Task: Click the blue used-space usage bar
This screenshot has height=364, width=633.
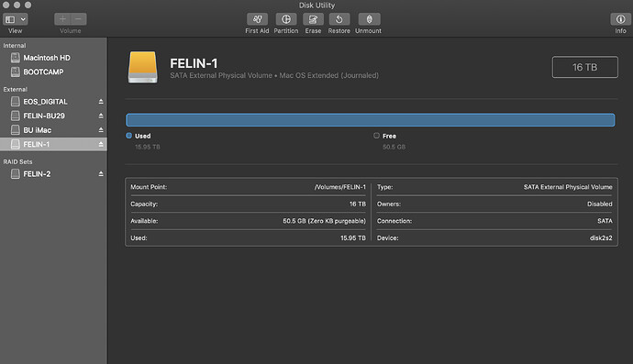Action: (371, 120)
